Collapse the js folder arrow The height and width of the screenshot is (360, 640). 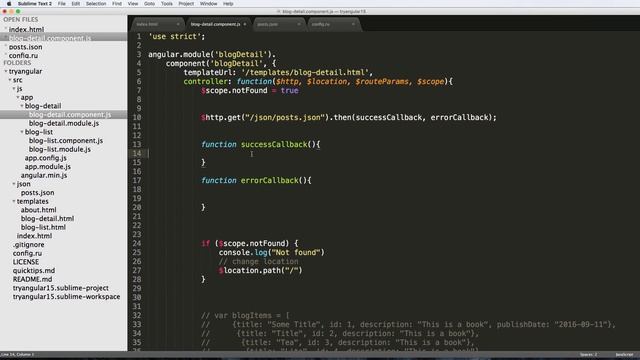14,89
